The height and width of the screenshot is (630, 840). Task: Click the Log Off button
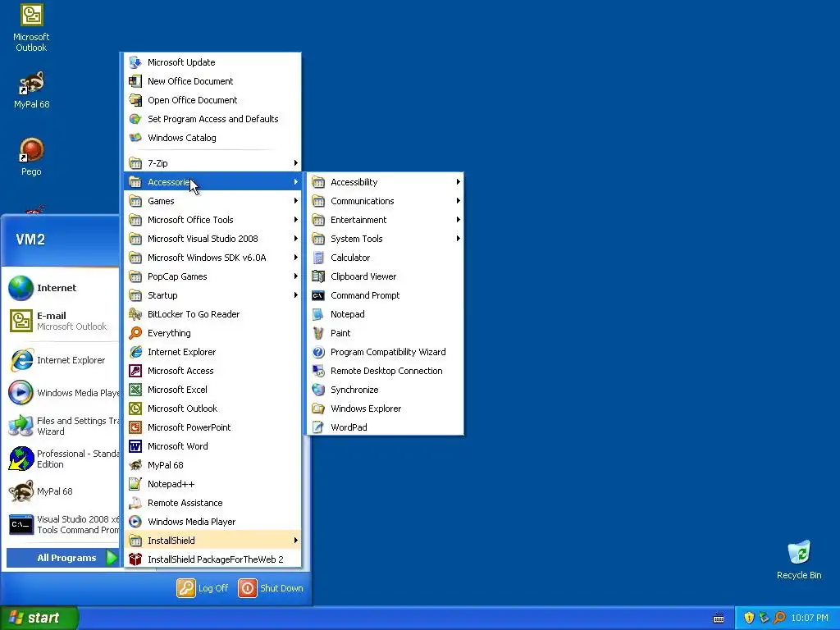[203, 588]
